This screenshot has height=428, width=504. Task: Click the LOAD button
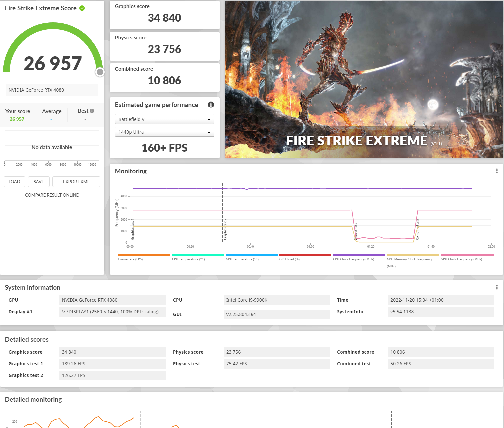click(14, 182)
